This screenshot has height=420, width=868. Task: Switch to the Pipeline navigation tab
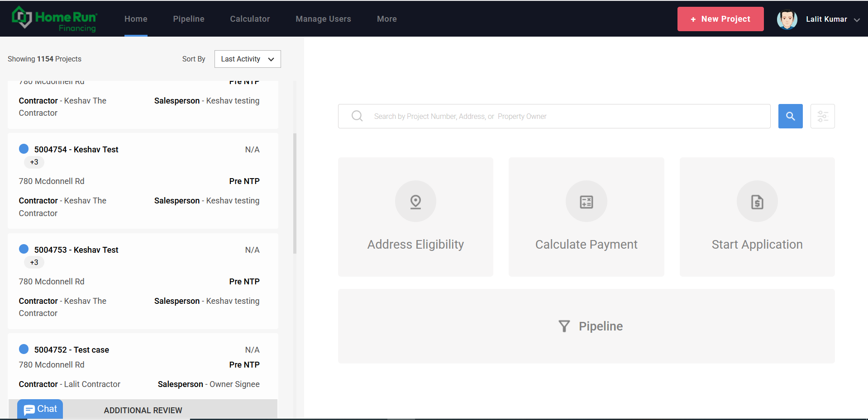(x=188, y=19)
